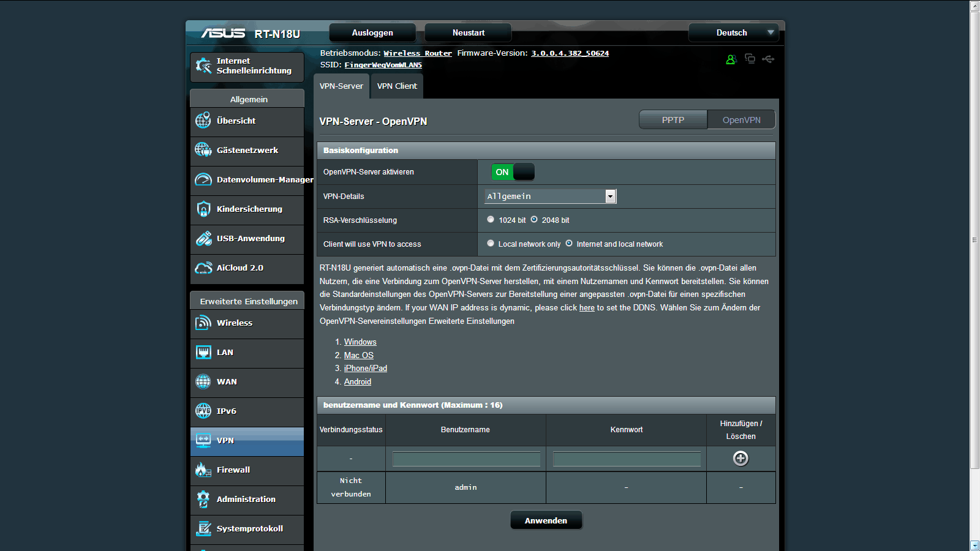Click the Firewall flame icon

click(203, 470)
